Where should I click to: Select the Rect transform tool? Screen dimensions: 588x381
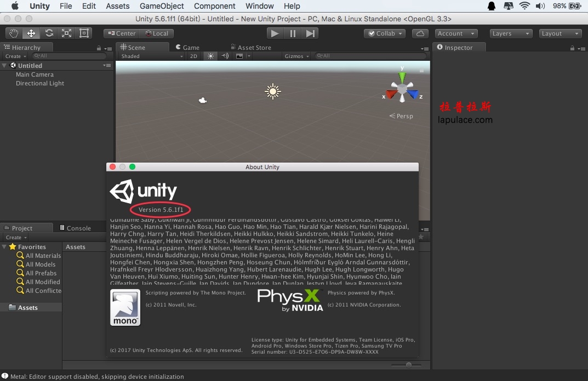tap(84, 33)
